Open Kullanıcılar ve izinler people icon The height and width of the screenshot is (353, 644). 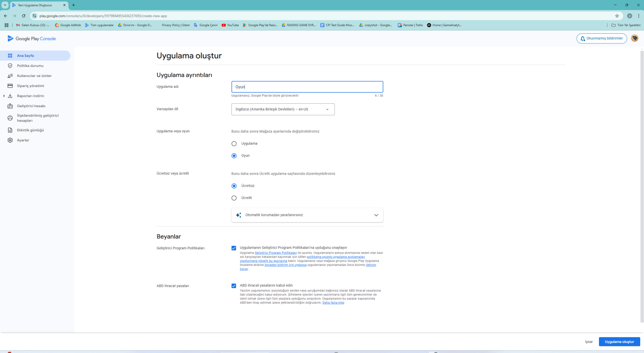10,76
